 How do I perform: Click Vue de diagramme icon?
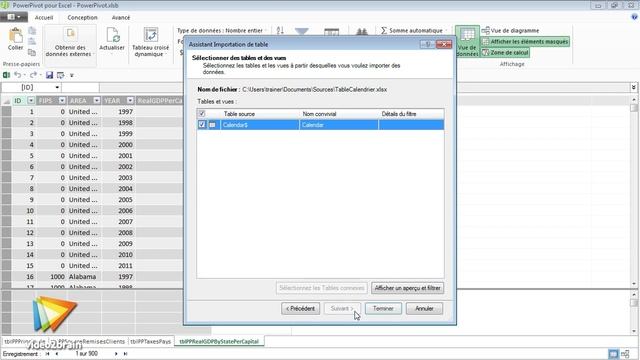485,31
